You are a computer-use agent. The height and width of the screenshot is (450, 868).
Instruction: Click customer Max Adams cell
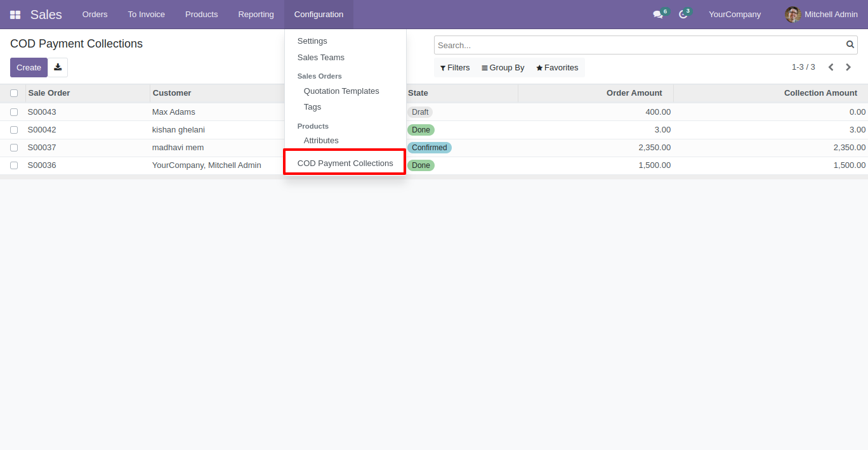(174, 112)
